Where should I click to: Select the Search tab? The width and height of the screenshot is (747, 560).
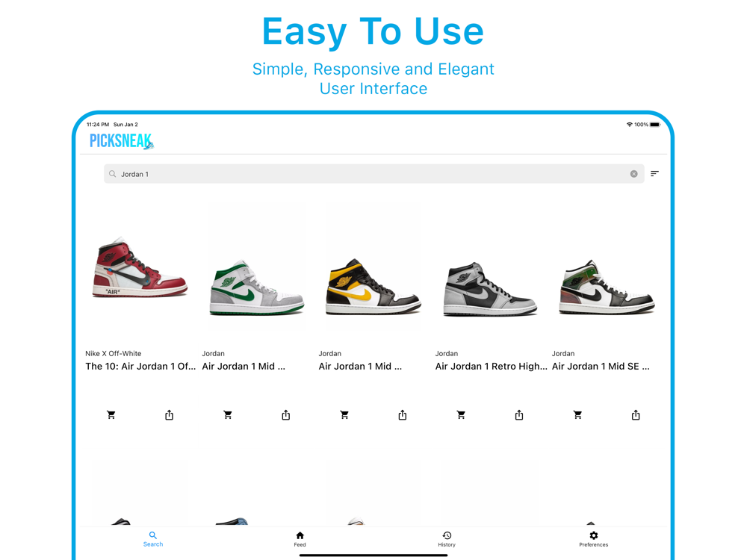[x=153, y=539]
